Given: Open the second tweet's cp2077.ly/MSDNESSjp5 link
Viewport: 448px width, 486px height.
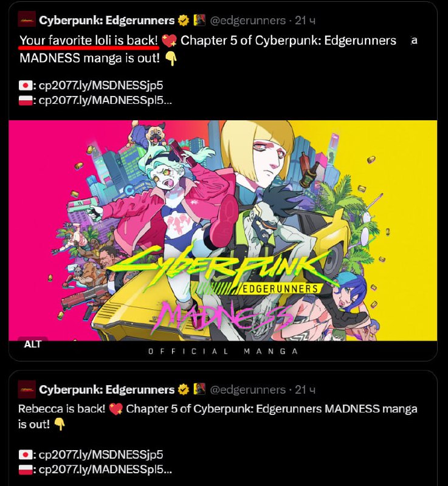Looking at the screenshot, I should pos(101,454).
